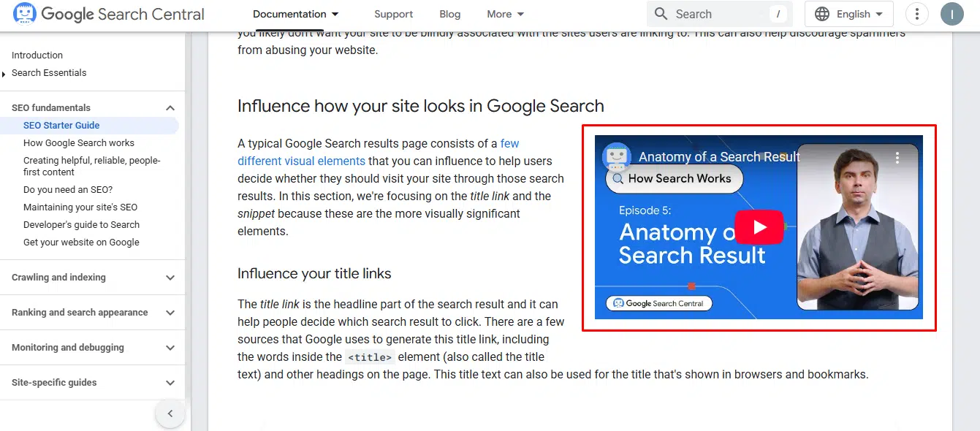The image size is (980, 431).
Task: Expand the Ranking and search appearance section
Action: point(170,313)
